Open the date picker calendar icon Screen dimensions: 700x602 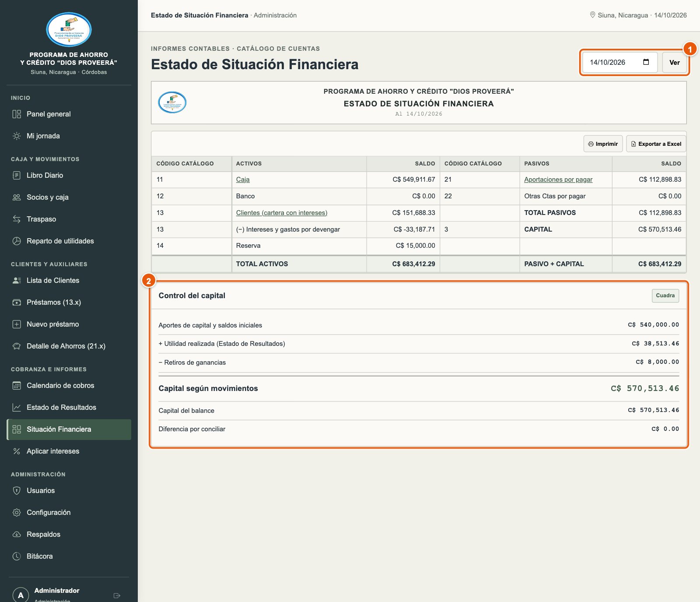tap(646, 62)
